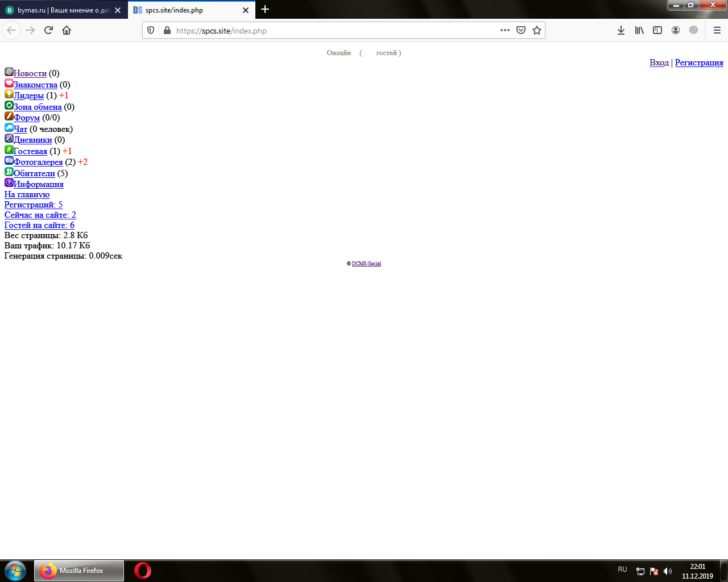Viewport: 728px width, 582px height.
Task: Toggle the sidebar view icon
Action: tap(657, 30)
